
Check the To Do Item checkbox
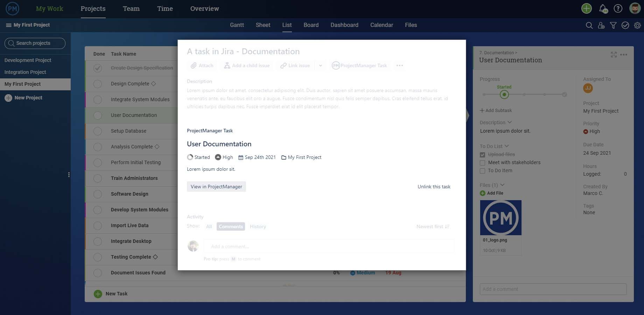coord(482,171)
